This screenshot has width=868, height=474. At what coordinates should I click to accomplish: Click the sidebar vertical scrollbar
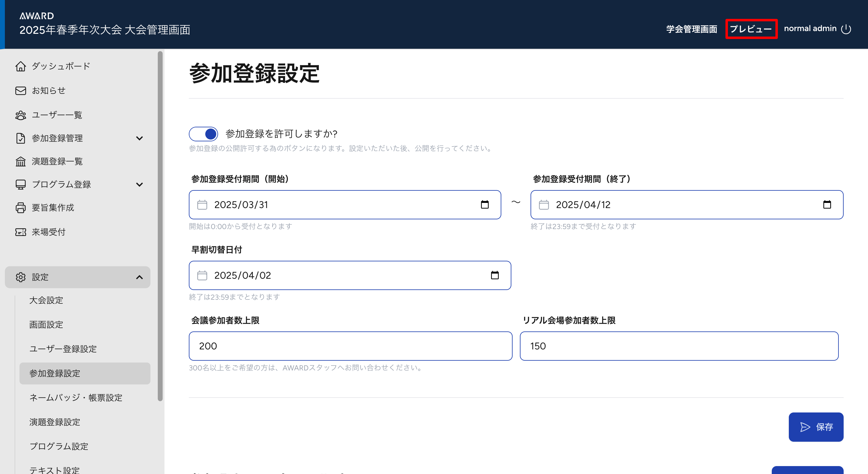click(x=160, y=226)
